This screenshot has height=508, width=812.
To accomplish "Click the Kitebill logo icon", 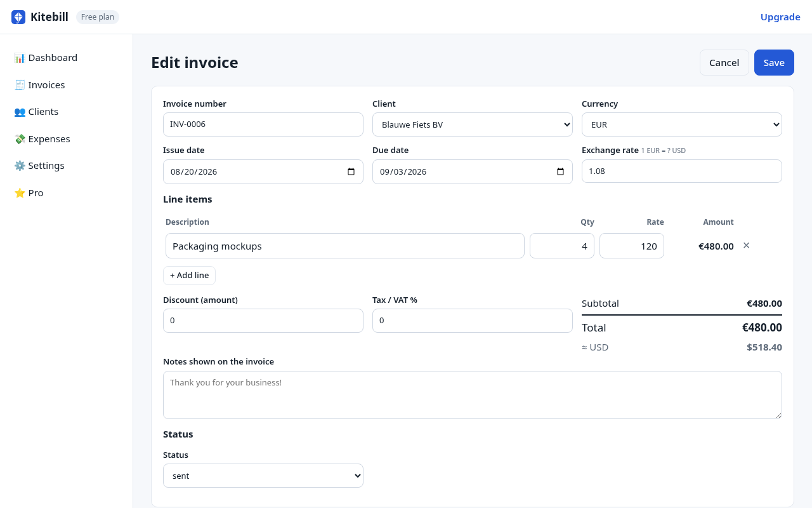I will [x=18, y=17].
